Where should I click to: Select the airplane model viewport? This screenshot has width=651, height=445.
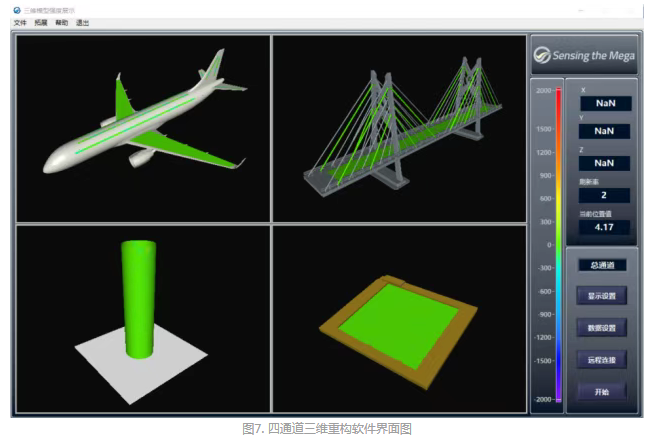point(143,129)
